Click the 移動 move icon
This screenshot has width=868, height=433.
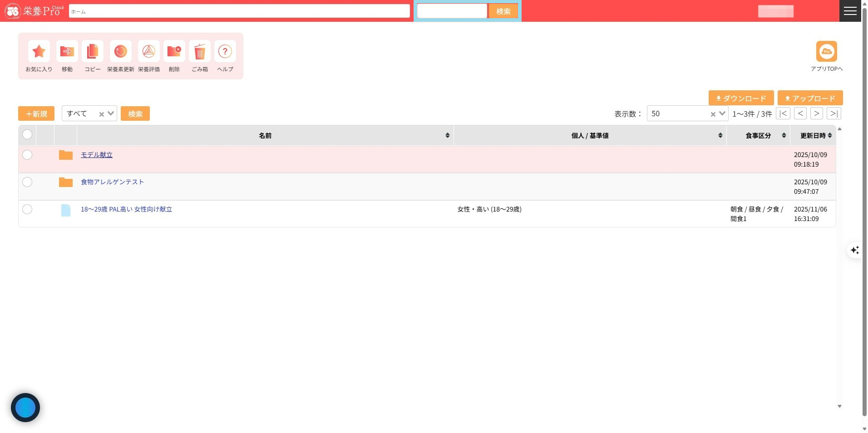click(67, 52)
